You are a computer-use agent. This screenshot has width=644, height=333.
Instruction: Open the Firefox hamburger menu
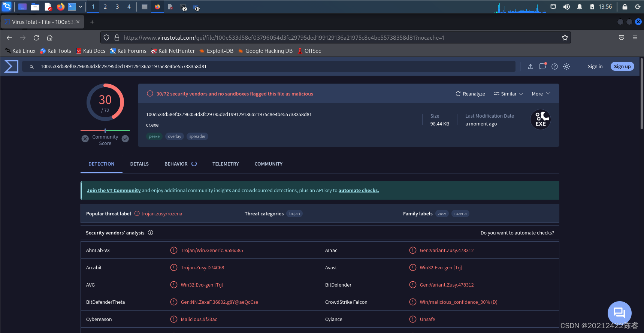(x=635, y=37)
